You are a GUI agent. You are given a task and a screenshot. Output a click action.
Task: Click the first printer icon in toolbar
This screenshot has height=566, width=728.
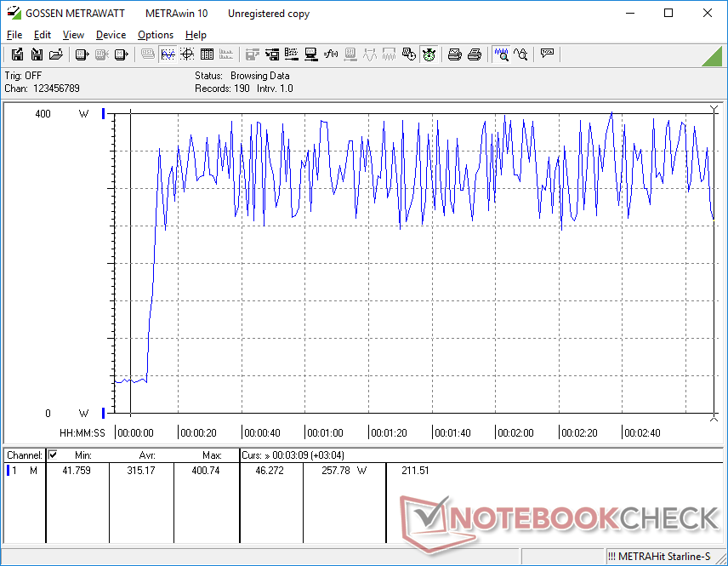point(455,54)
